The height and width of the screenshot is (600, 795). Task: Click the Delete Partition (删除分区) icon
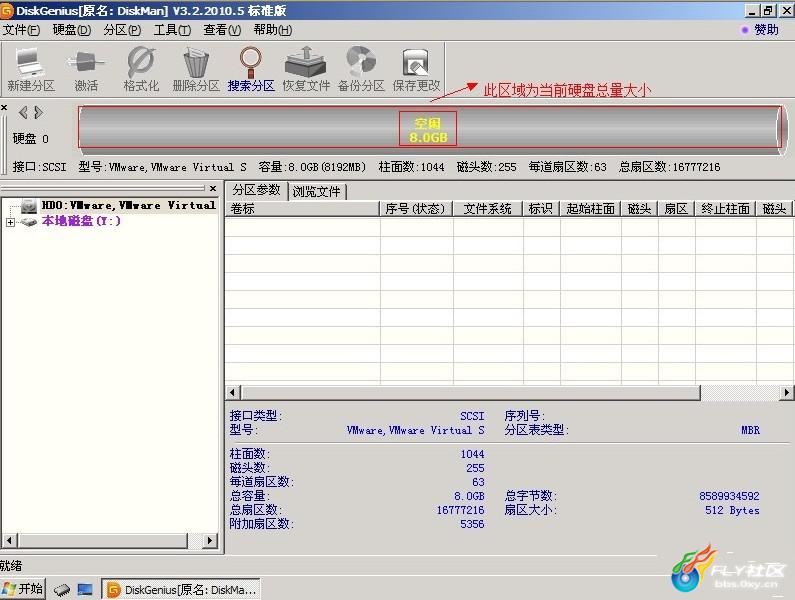(x=196, y=69)
